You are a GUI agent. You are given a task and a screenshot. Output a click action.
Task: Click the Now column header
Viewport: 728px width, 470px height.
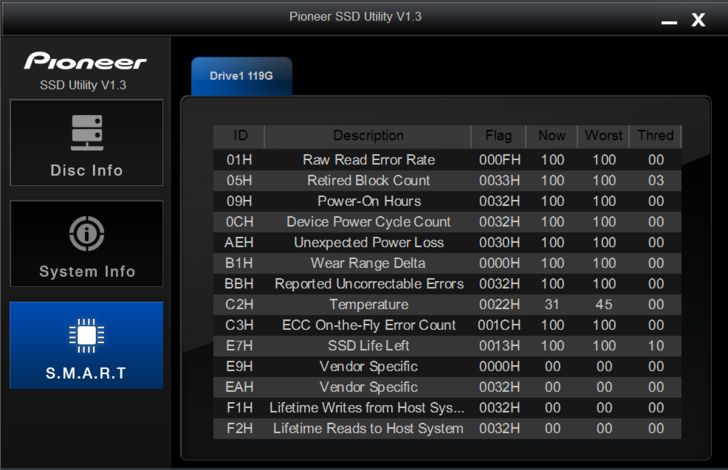coord(552,136)
